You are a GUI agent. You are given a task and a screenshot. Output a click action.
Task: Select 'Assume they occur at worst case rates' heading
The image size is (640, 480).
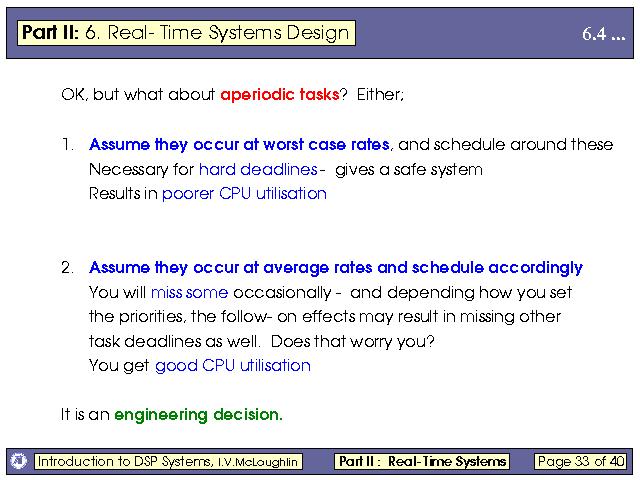pyautogui.click(x=239, y=144)
